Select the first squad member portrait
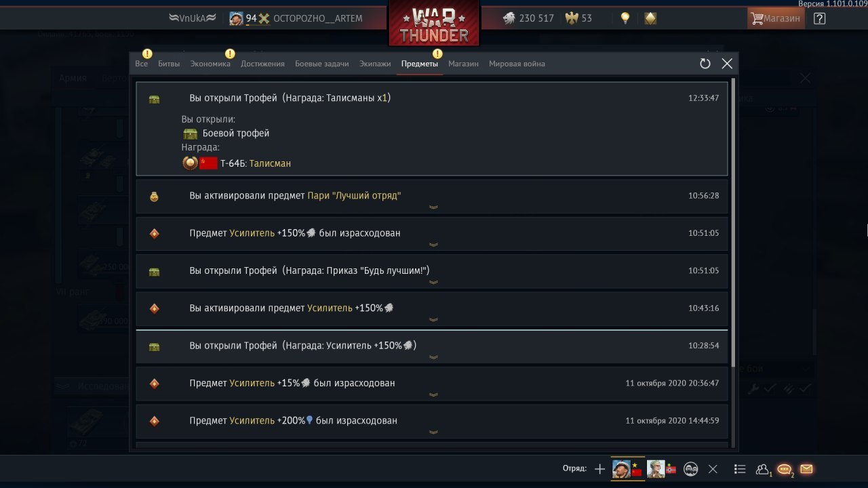The height and width of the screenshot is (488, 868). [x=621, y=468]
